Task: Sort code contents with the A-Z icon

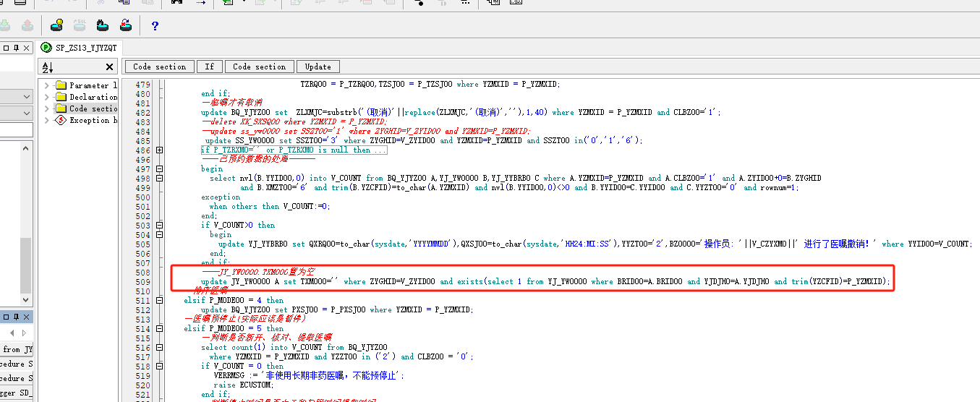Action: pyautogui.click(x=48, y=67)
